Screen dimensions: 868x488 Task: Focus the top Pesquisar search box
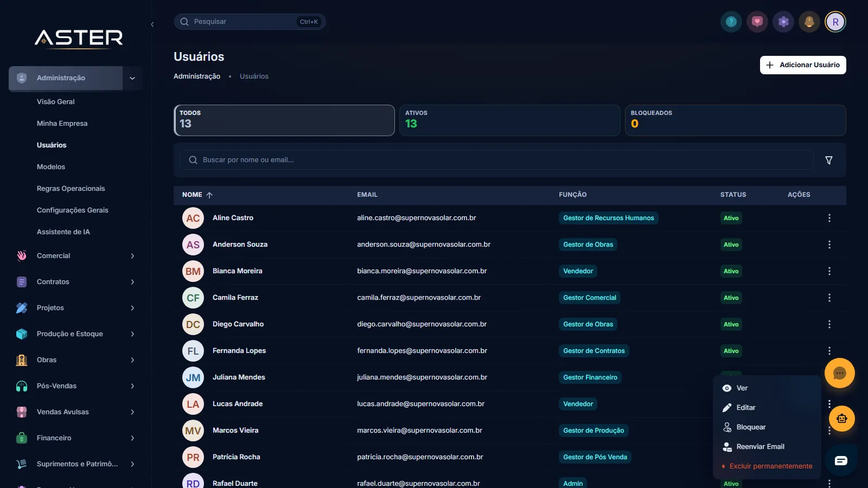(x=250, y=22)
